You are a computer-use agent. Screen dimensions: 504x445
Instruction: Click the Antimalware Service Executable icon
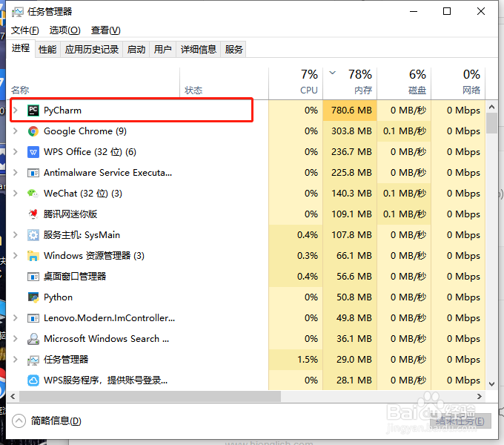tap(33, 173)
